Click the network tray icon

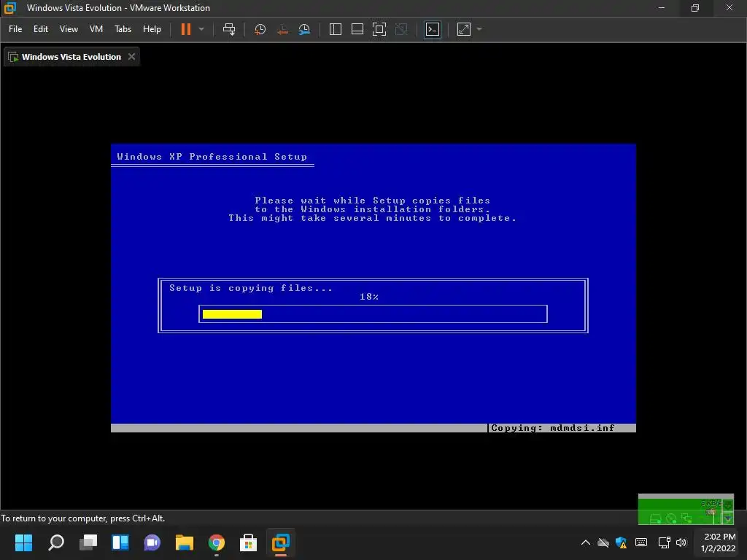tap(664, 542)
